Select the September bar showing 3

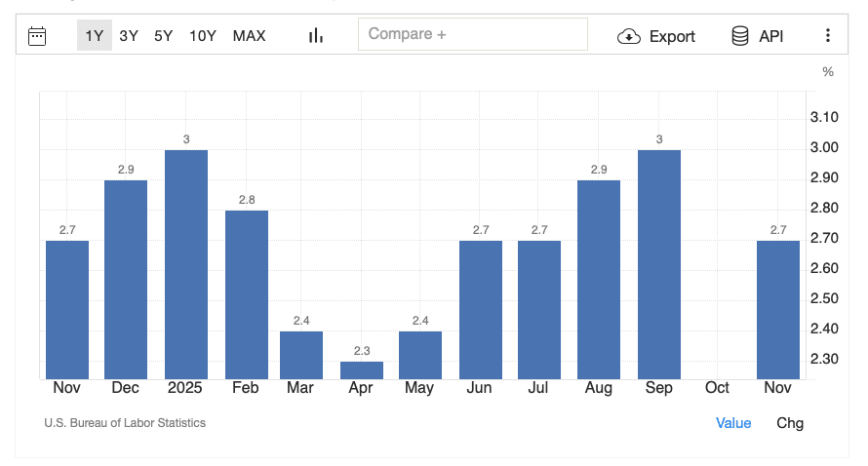(x=659, y=263)
